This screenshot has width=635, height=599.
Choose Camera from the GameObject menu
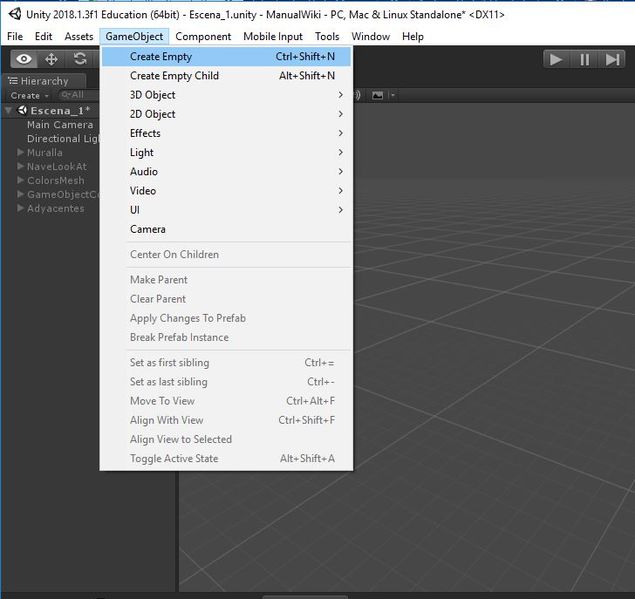coord(226,229)
